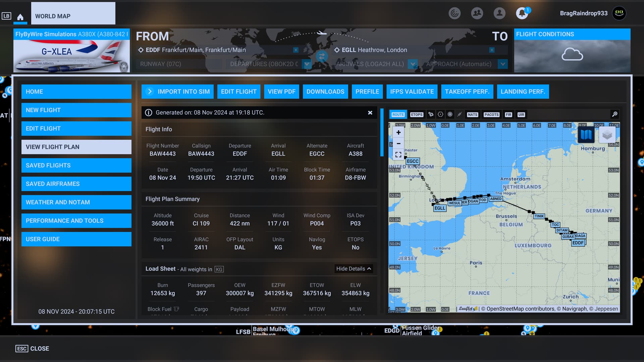The width and height of the screenshot is (644, 362).
Task: Click the Block Fuel info icon
Action: pyautogui.click(x=176, y=309)
